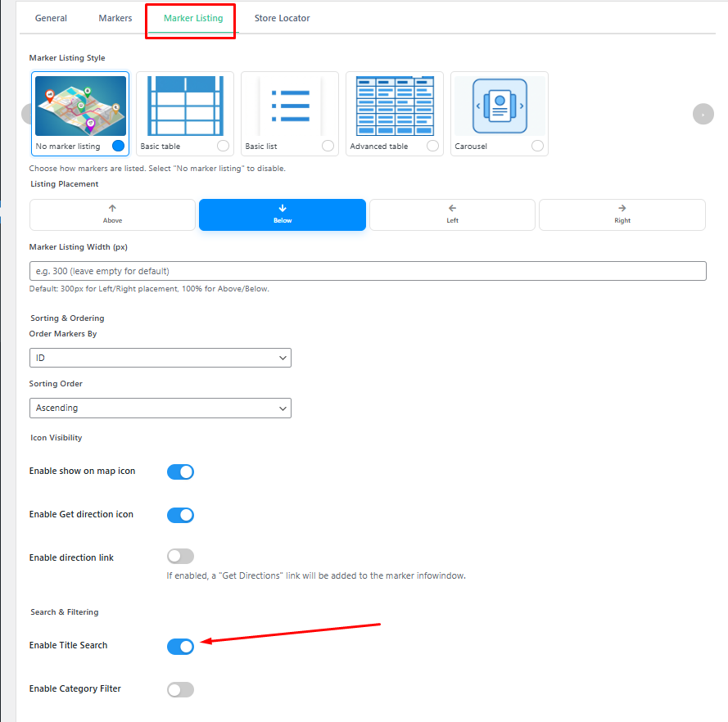Open the Markers tab
This screenshot has width=728, height=722.
click(x=115, y=18)
